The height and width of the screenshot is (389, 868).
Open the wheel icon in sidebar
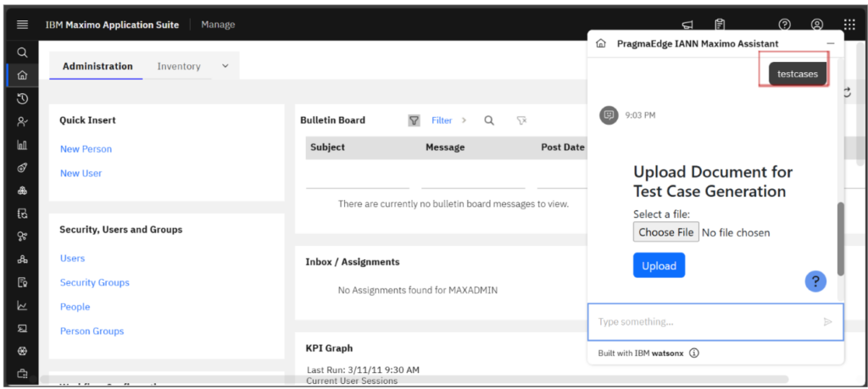[x=22, y=351]
